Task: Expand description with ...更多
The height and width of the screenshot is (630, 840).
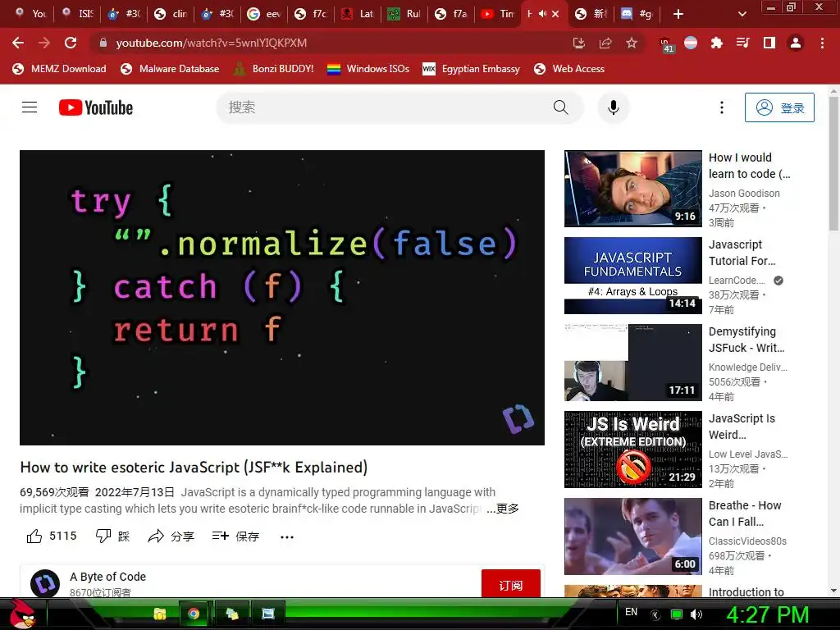Action: tap(503, 509)
